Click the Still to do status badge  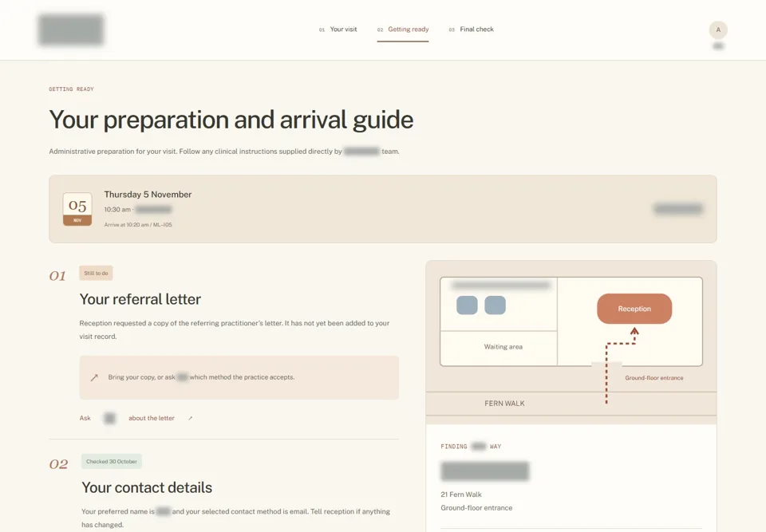96,273
